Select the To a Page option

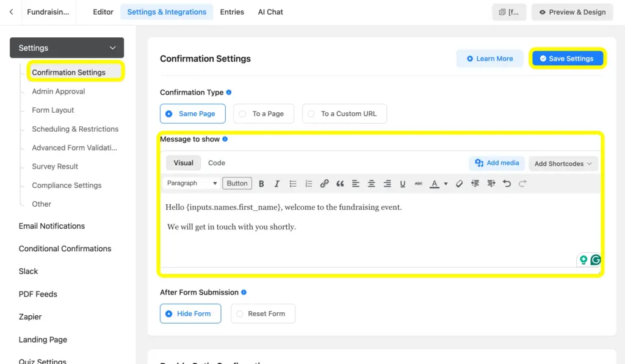coord(264,114)
